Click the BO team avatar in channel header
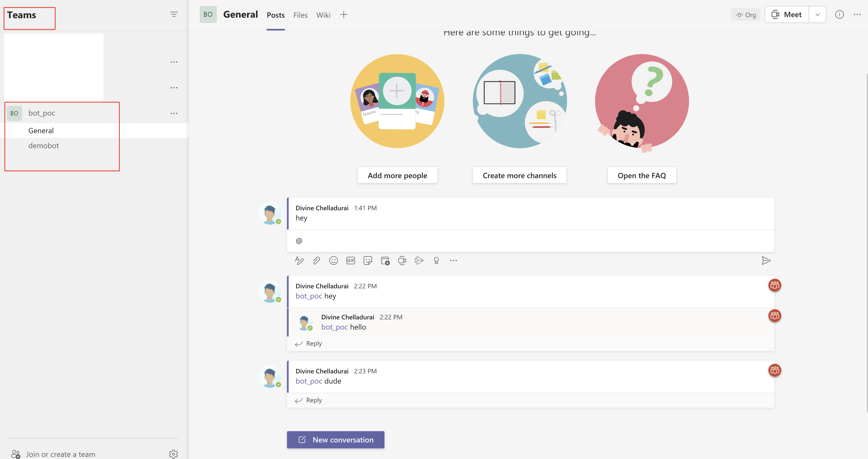Image resolution: width=868 pixels, height=459 pixels. (x=208, y=14)
